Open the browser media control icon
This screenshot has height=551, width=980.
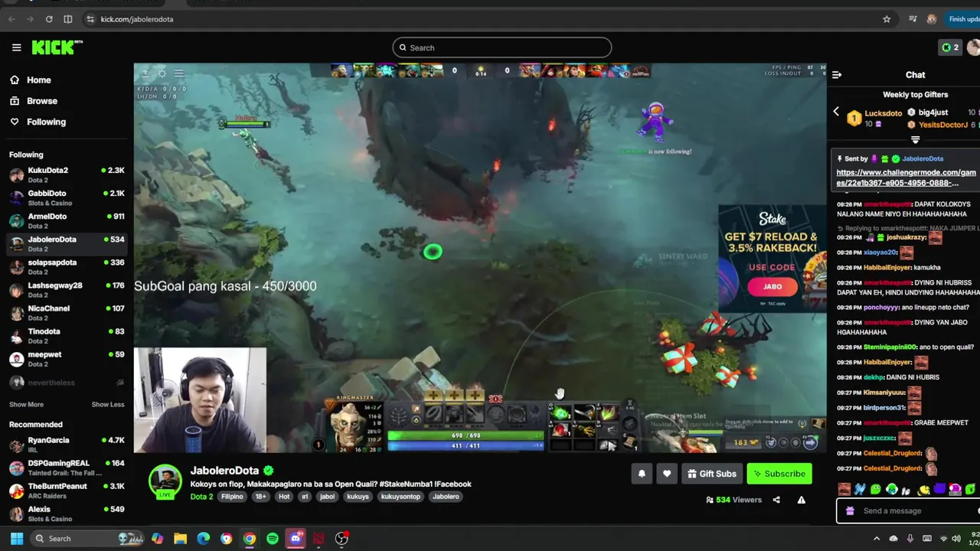click(913, 19)
